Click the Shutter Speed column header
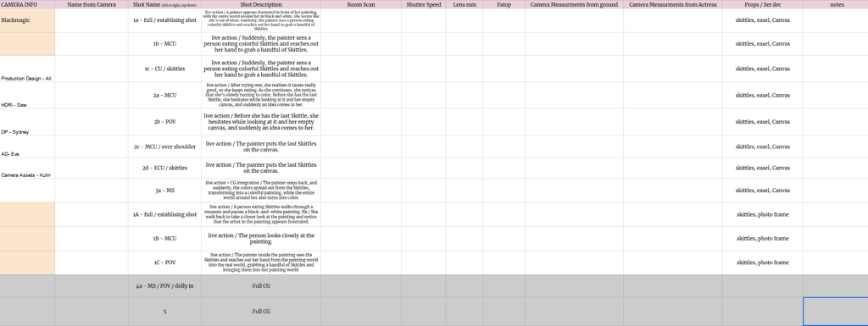The width and height of the screenshot is (868, 326). [424, 4]
